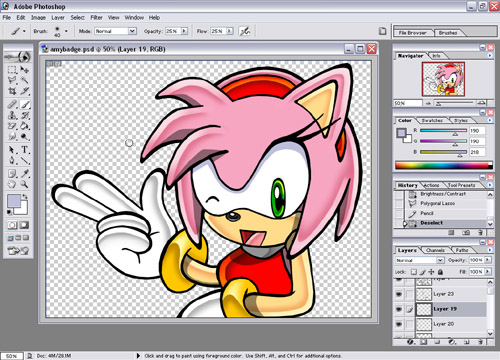This screenshot has width=500, height=360.
Task: Toggle lock transparent pixels in Layers panel
Action: tap(414, 272)
